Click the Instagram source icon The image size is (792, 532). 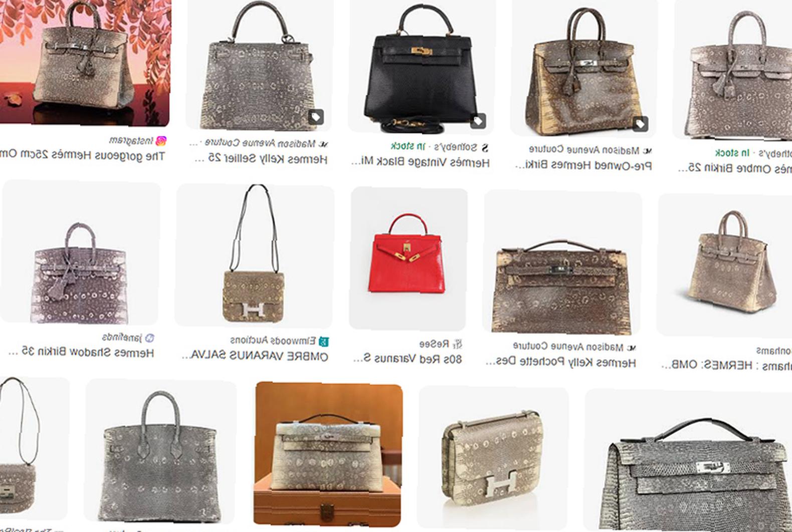pyautogui.click(x=161, y=141)
